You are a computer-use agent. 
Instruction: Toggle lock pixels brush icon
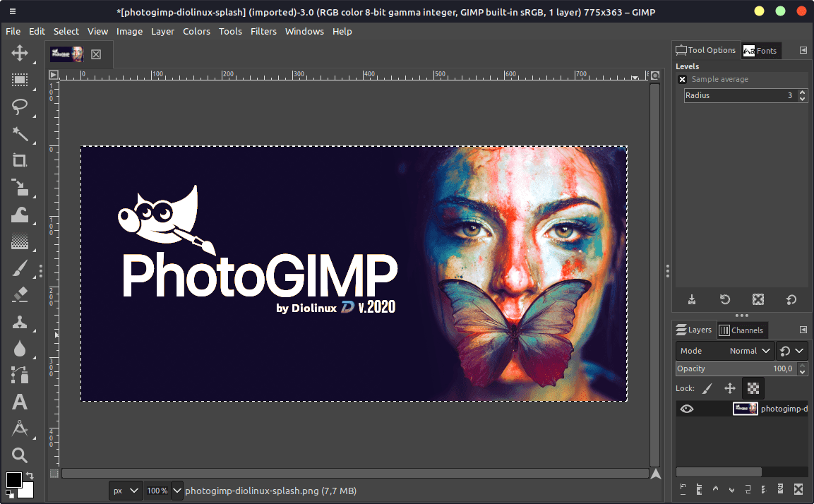pos(707,388)
